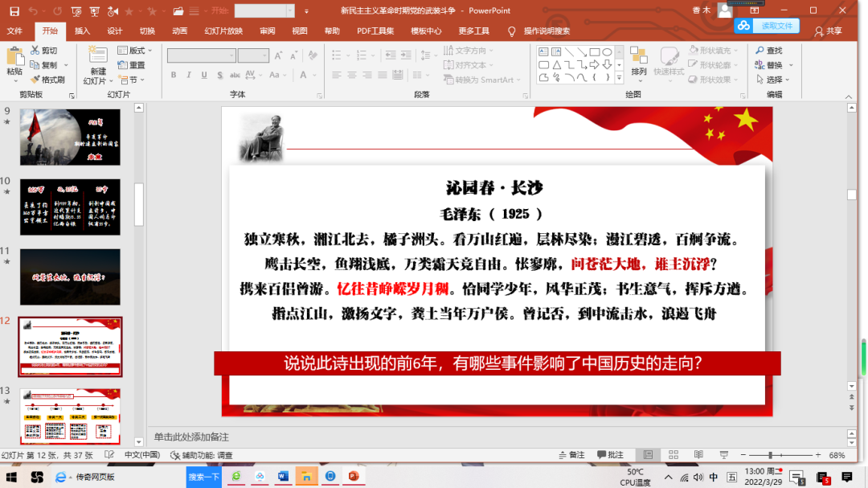Switch to the Review (审阅) tab
868x488 pixels.
pos(268,31)
